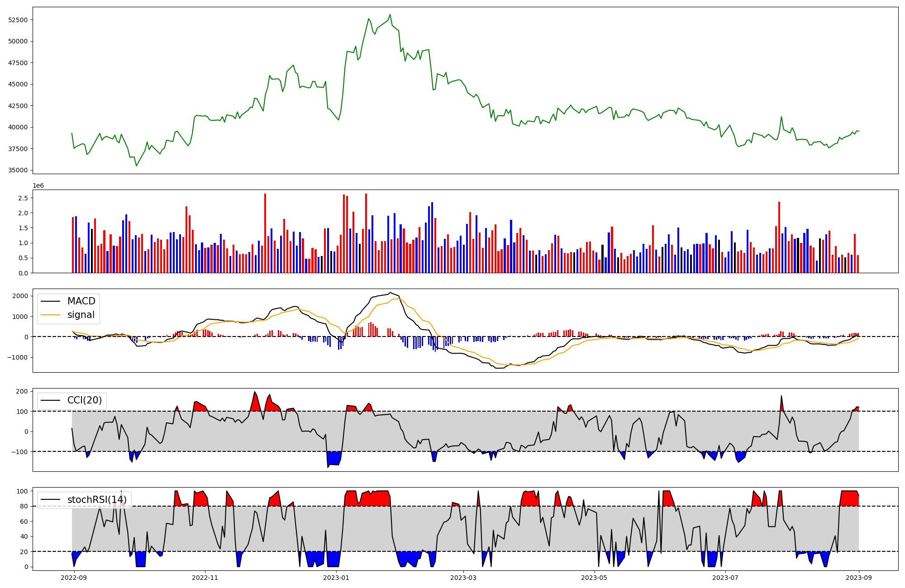Click the black MACD legend line sample
This screenshot has width=905, height=588.
50,302
